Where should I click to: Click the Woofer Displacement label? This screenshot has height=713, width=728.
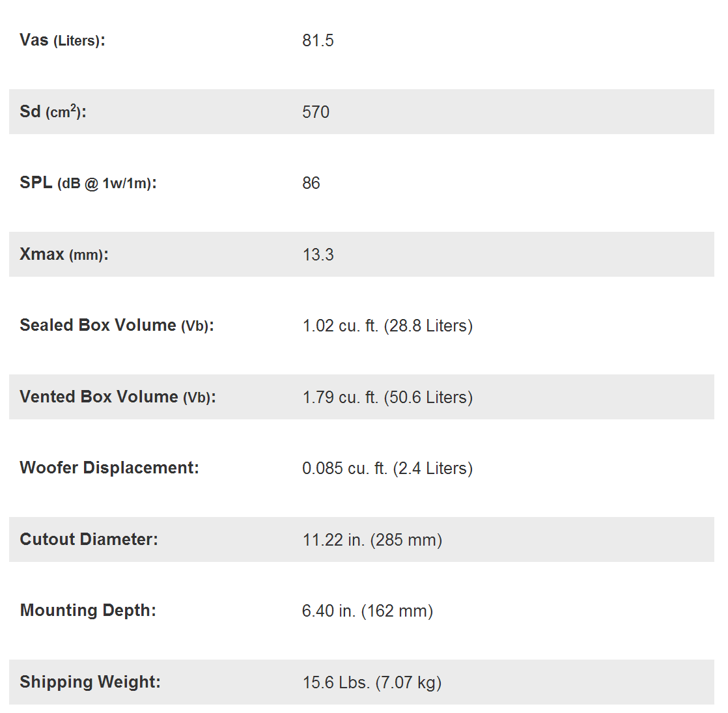click(109, 468)
